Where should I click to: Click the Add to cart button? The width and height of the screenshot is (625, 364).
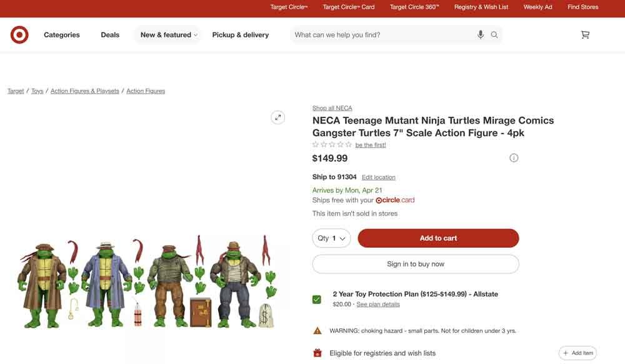438,237
